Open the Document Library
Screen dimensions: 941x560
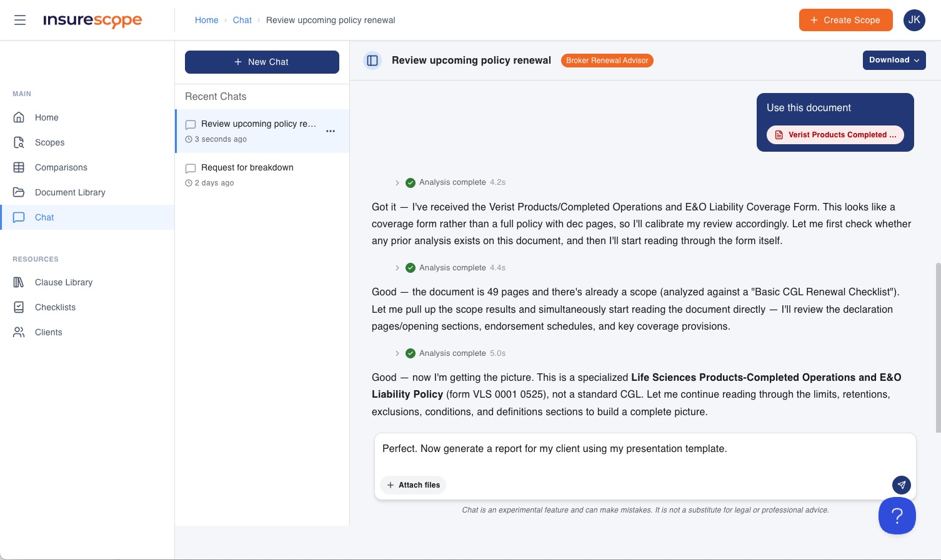[70, 192]
